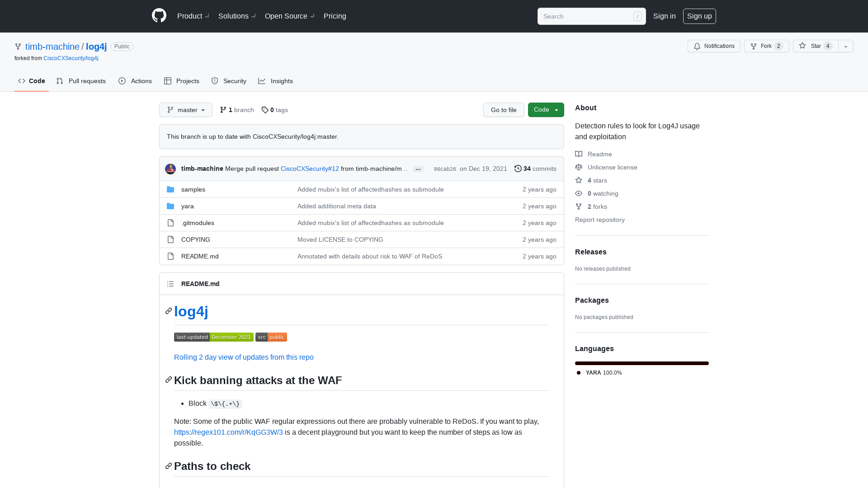
Task: Expand the Solutions menu
Action: pos(237,16)
